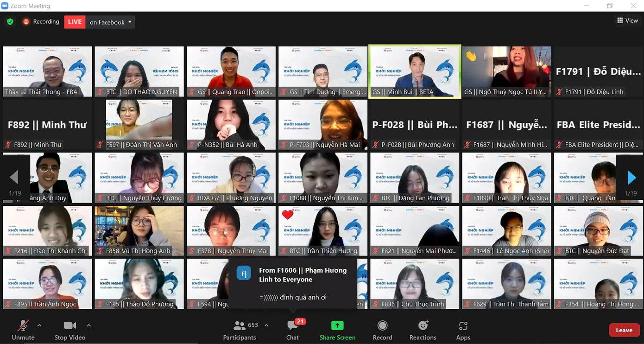Expand audio options arrow beside Unmute
Screen dimensions: 644x344
39,325
